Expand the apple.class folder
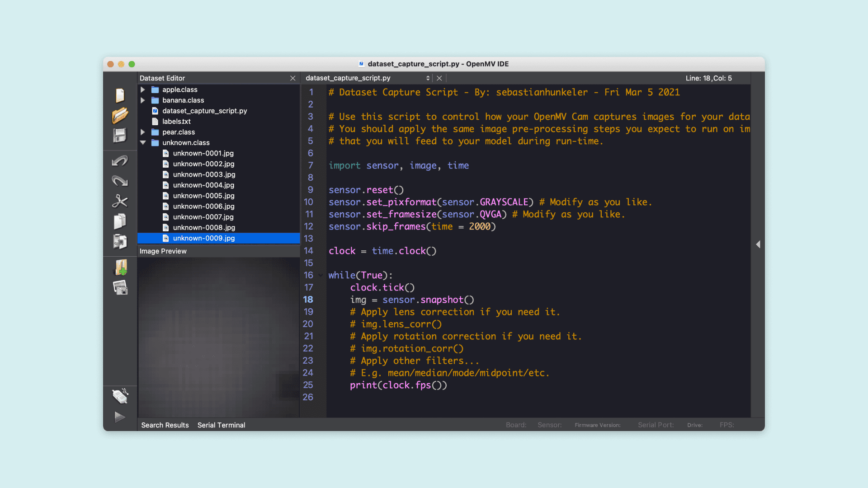868x488 pixels. 143,89
